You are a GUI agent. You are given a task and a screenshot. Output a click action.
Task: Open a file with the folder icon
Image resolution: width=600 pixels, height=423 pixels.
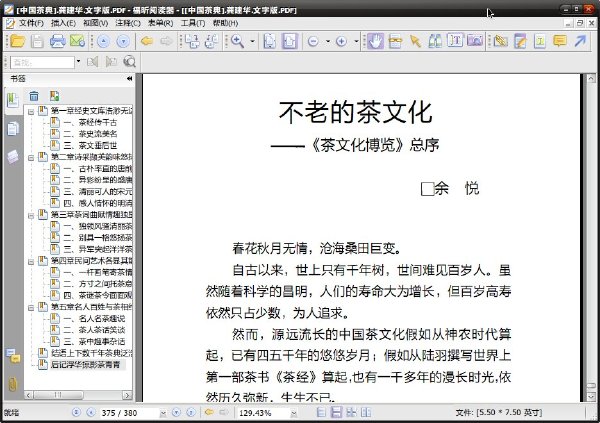click(17, 41)
